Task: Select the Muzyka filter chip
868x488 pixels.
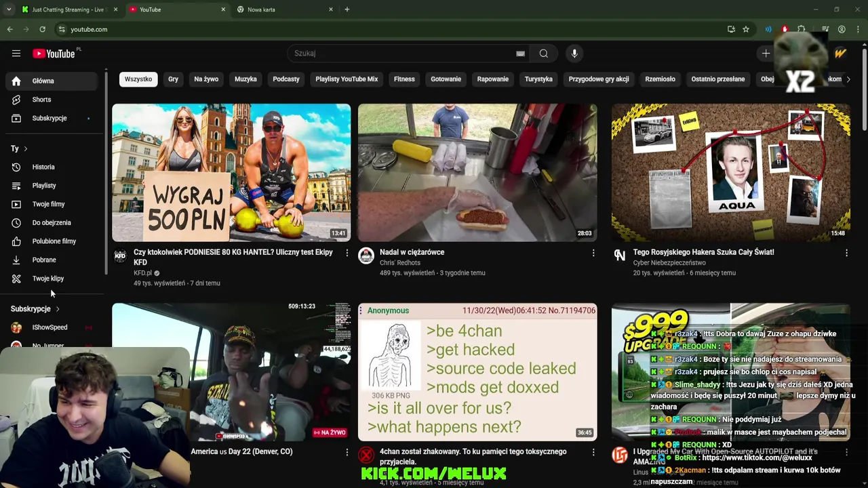Action: (x=245, y=79)
